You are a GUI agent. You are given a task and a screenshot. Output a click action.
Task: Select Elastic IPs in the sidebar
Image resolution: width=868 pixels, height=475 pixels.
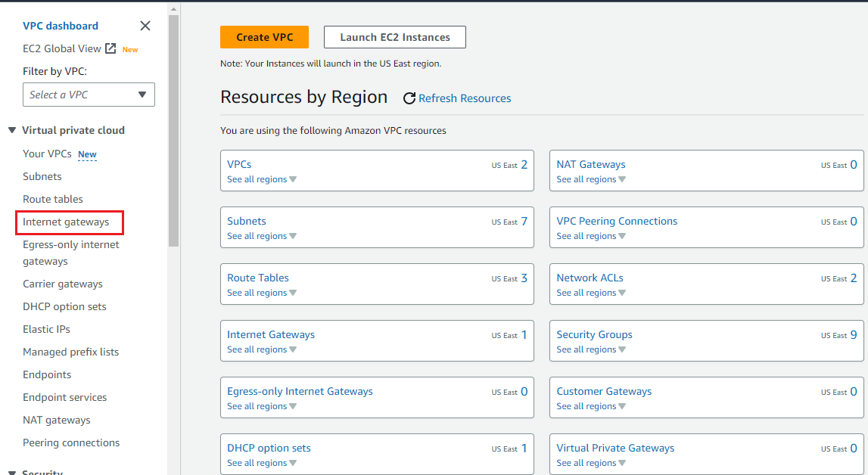pos(46,329)
